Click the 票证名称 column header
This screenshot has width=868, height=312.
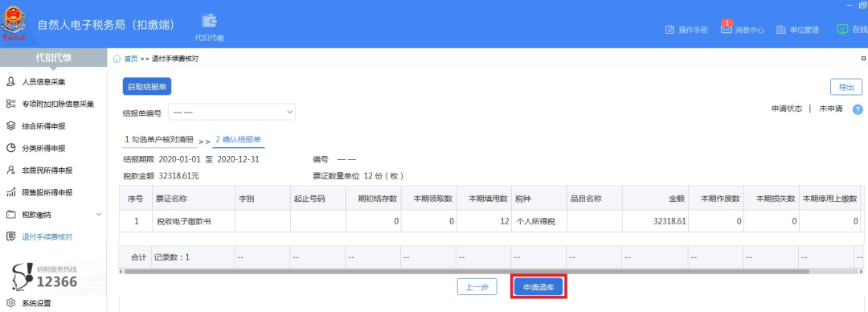click(193, 199)
